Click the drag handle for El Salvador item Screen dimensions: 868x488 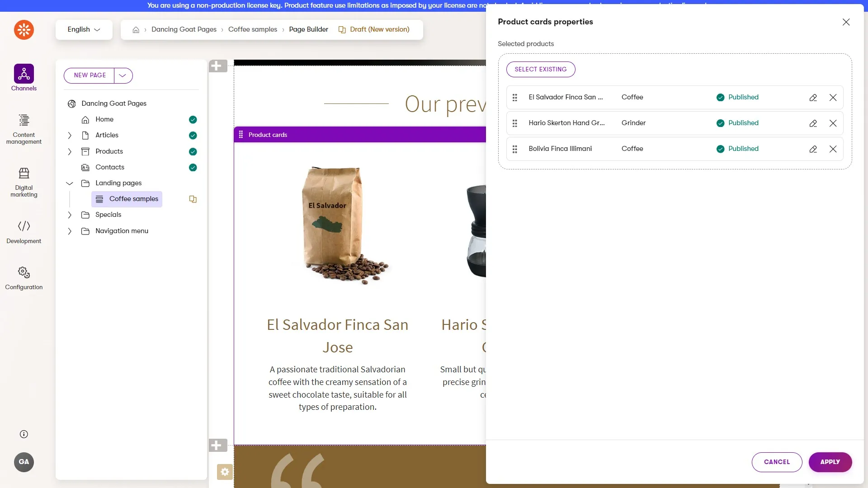coord(514,98)
